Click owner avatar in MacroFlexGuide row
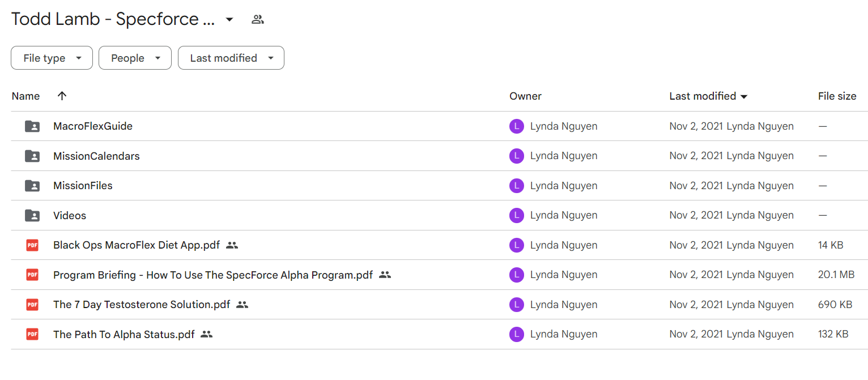 click(517, 126)
